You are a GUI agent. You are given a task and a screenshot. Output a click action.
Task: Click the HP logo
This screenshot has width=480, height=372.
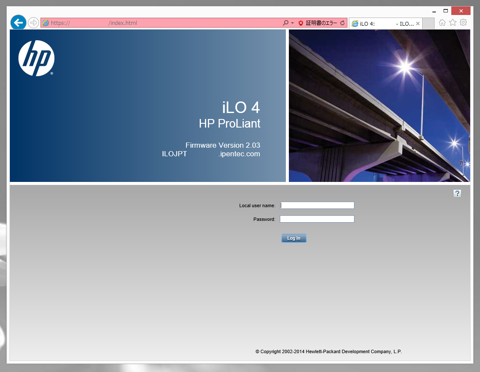tap(36, 58)
